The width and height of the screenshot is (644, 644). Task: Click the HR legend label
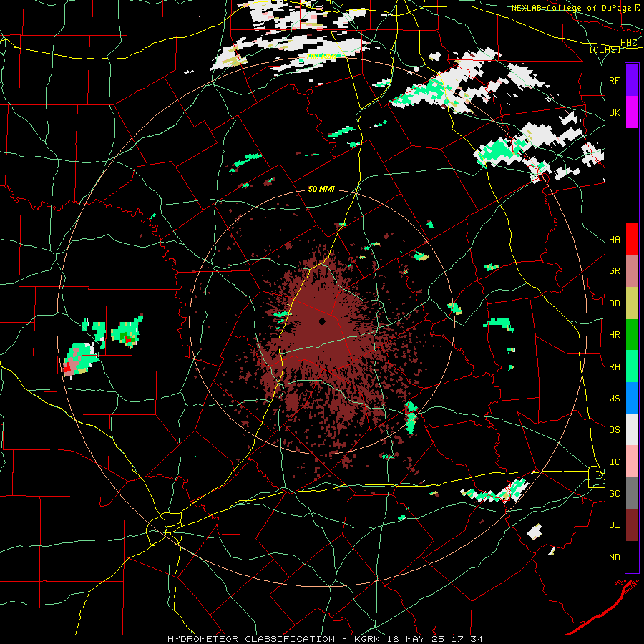click(614, 335)
